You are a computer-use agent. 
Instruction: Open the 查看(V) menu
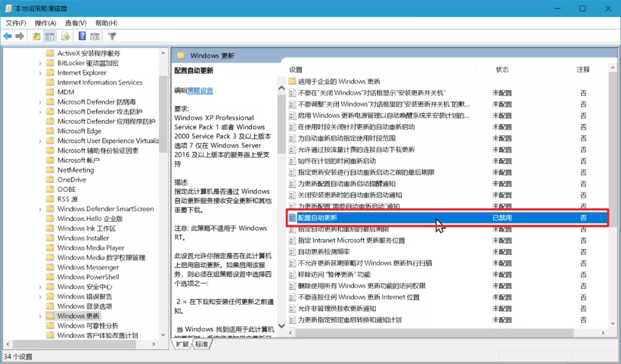[x=76, y=23]
